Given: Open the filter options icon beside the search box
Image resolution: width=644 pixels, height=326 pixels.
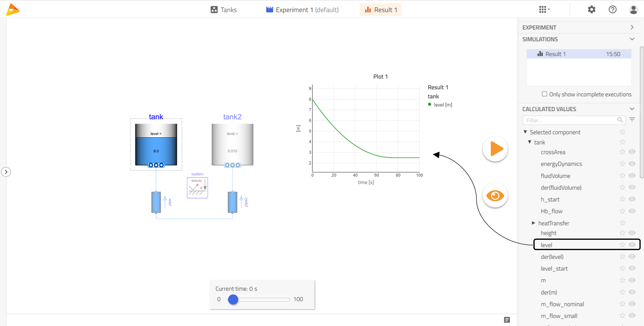Looking at the screenshot, I should pyautogui.click(x=632, y=120).
